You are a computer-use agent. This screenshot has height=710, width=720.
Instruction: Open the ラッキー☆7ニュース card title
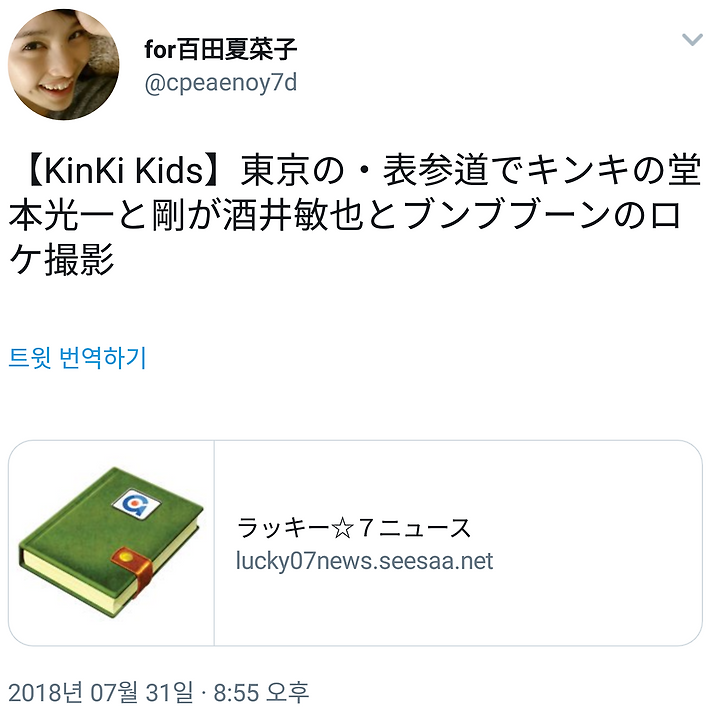[x=354, y=527]
